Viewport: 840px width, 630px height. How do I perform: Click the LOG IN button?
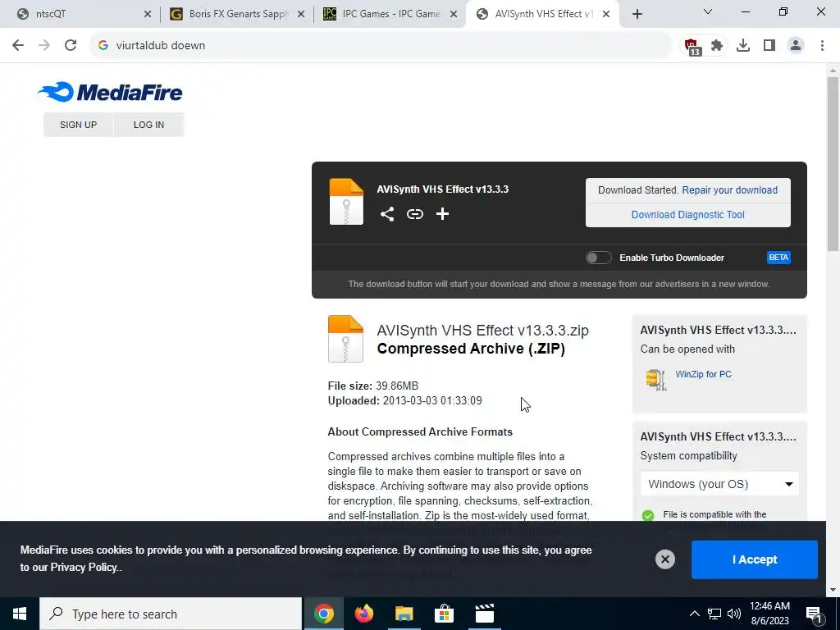(149, 125)
